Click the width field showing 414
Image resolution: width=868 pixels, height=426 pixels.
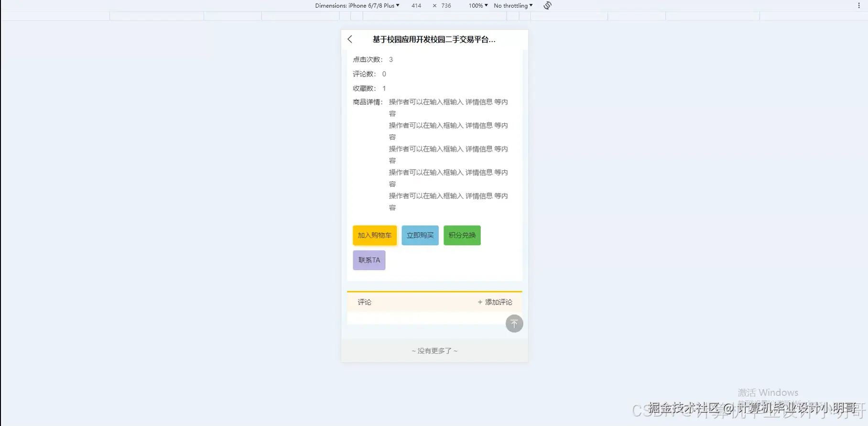pyautogui.click(x=416, y=6)
